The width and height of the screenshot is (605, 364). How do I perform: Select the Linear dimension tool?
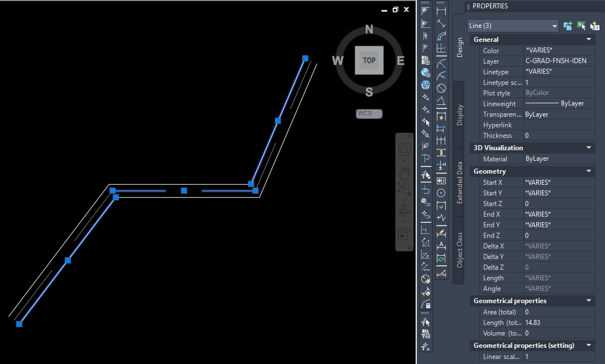(441, 11)
